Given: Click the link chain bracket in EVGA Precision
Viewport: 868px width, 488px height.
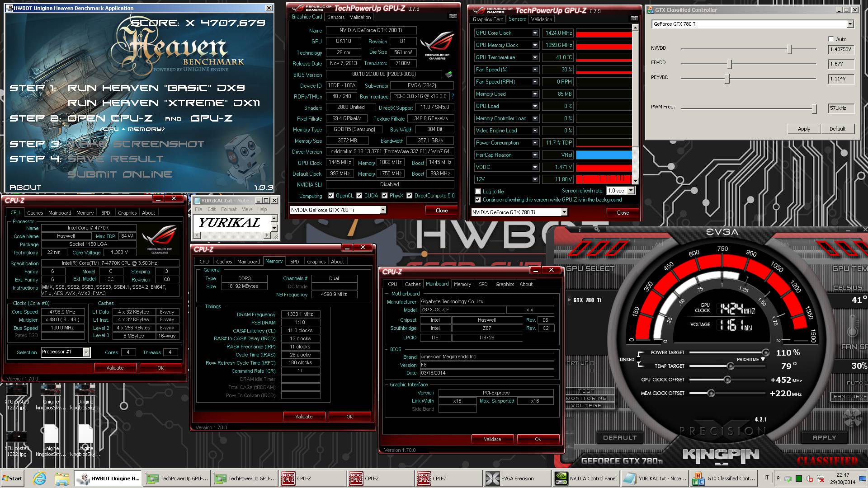Looking at the screenshot, I should pos(640,359).
